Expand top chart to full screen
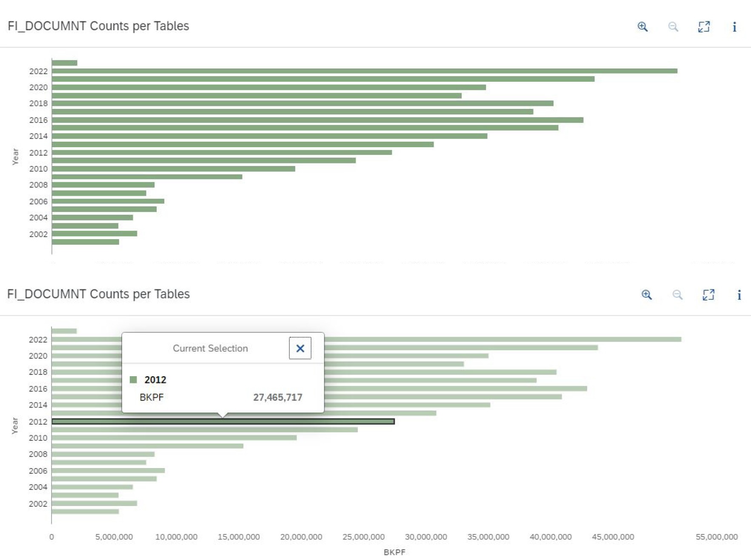The width and height of the screenshot is (751, 560). click(704, 27)
